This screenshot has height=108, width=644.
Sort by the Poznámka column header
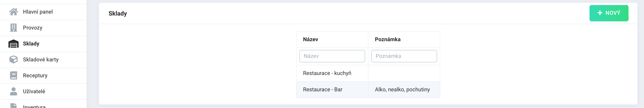coord(388,39)
